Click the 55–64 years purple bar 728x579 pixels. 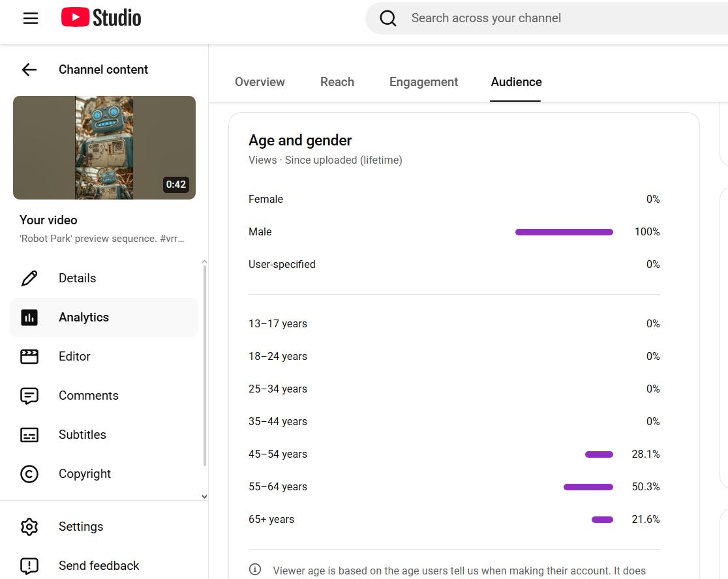[588, 487]
